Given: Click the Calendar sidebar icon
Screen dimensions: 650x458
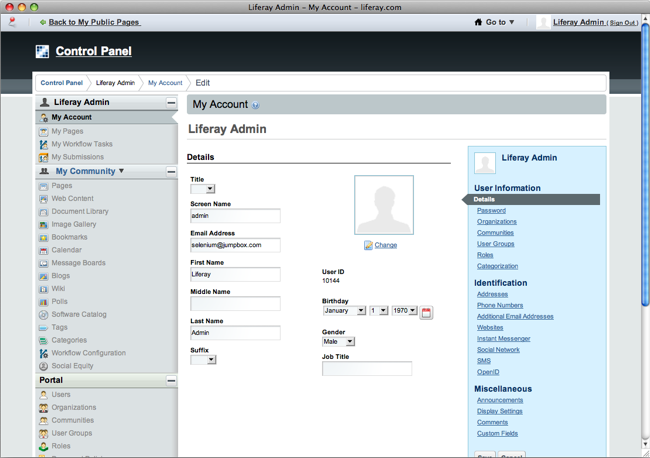Looking at the screenshot, I should 44,250.
